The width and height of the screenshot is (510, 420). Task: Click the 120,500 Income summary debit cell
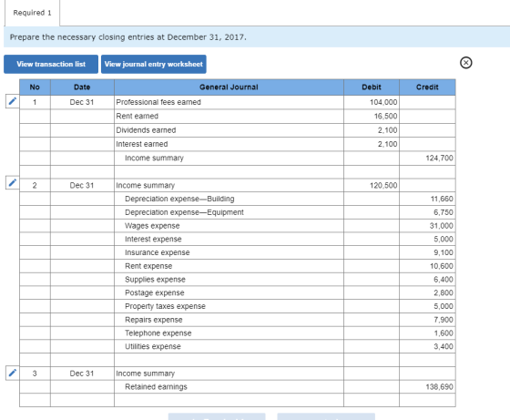372,186
